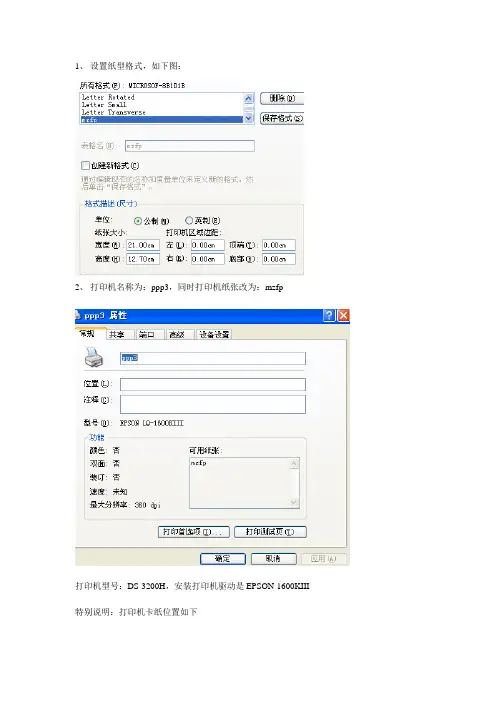Click the 应用(A) Apply button
This screenshot has height=702, width=496.
point(324,559)
